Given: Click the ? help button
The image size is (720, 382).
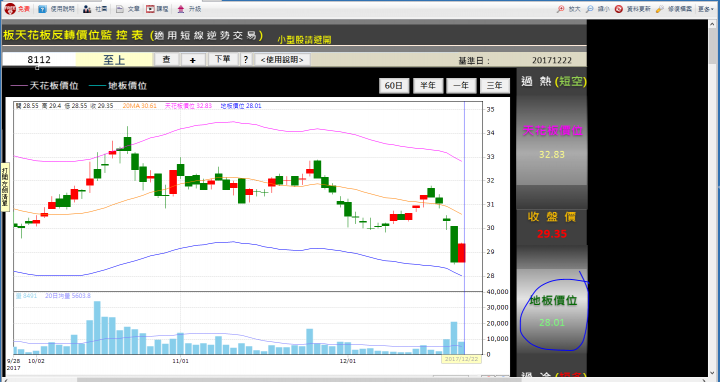Looking at the screenshot, I should tap(246, 60).
